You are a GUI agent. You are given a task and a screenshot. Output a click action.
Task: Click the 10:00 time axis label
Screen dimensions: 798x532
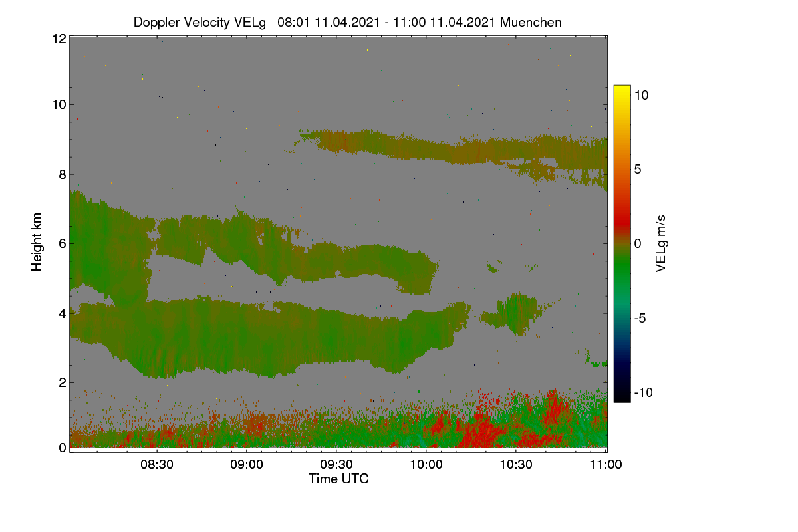(426, 465)
